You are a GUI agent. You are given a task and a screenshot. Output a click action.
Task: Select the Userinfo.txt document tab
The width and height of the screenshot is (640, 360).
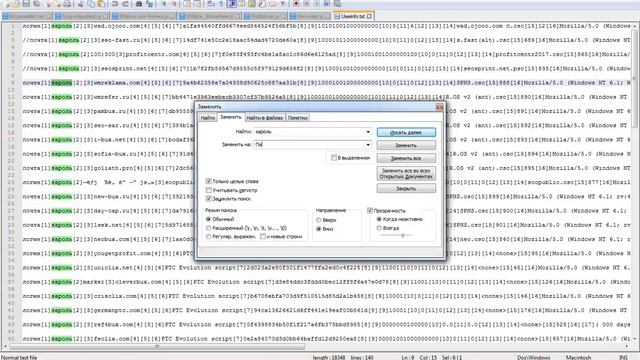pos(353,16)
